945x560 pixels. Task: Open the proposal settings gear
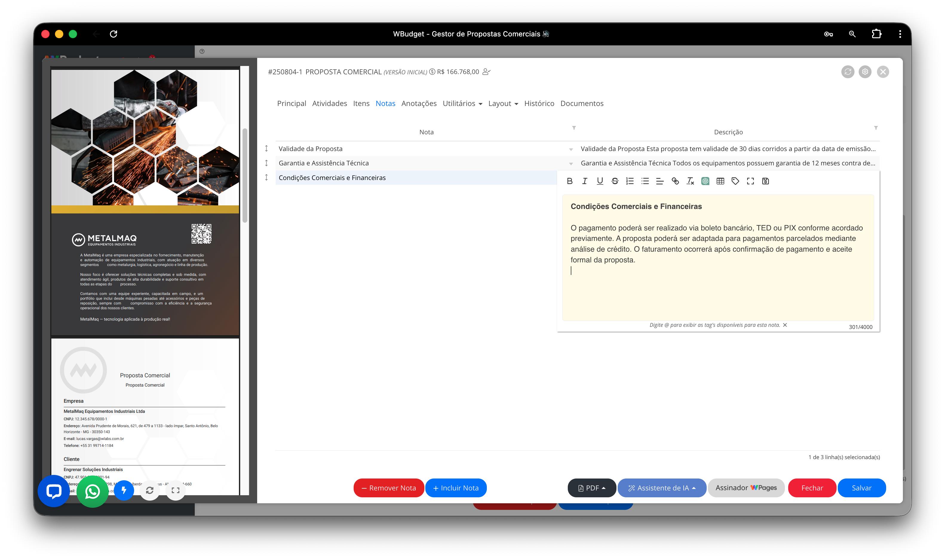point(865,72)
